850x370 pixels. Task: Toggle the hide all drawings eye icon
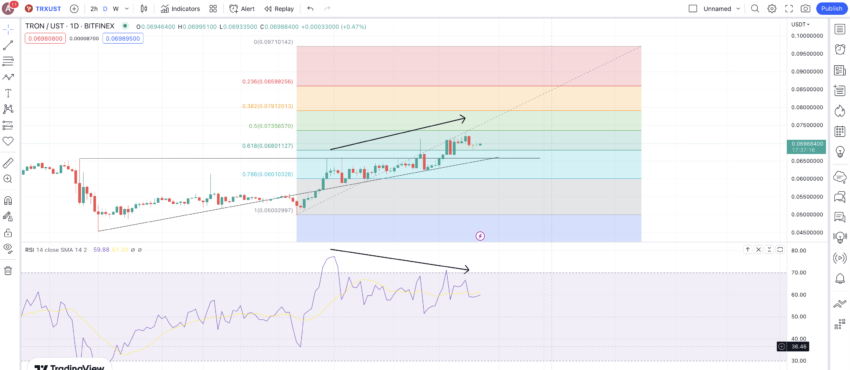(x=8, y=248)
